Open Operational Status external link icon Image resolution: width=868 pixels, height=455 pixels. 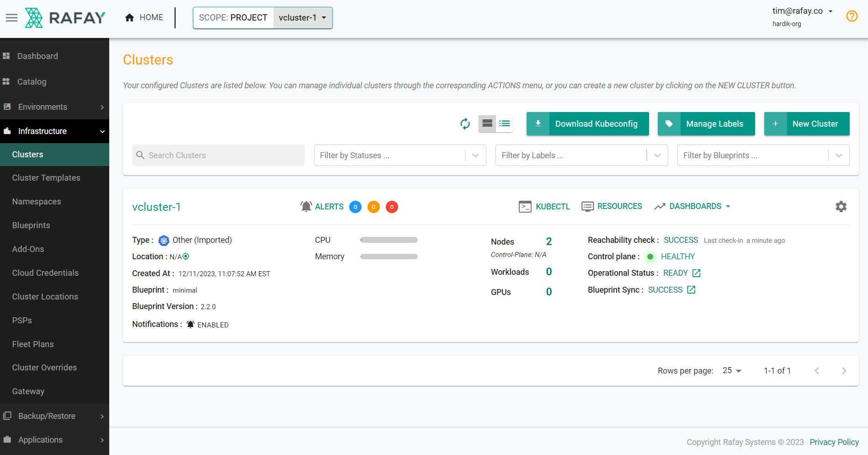click(697, 273)
